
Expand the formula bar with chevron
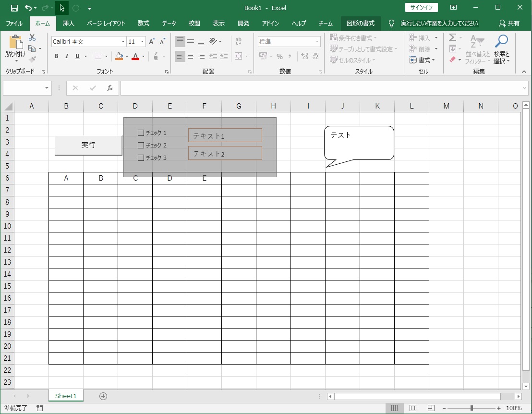[x=524, y=88]
